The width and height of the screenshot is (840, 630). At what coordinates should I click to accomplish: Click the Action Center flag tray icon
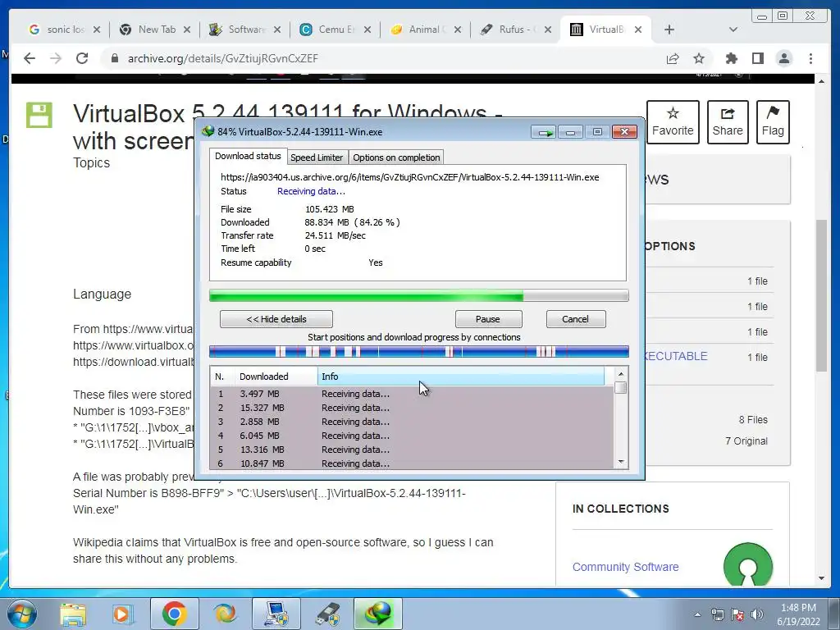coord(737,614)
